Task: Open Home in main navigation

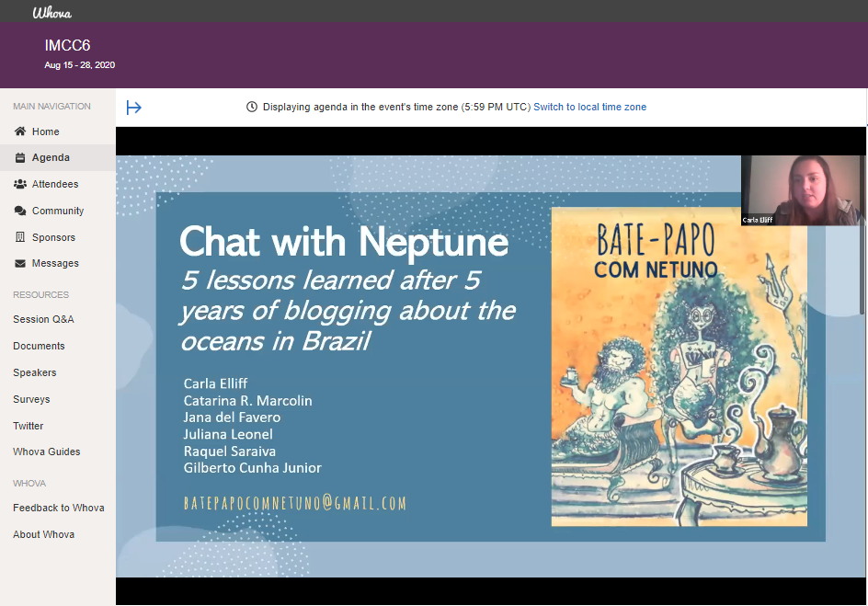Action: coord(58,131)
